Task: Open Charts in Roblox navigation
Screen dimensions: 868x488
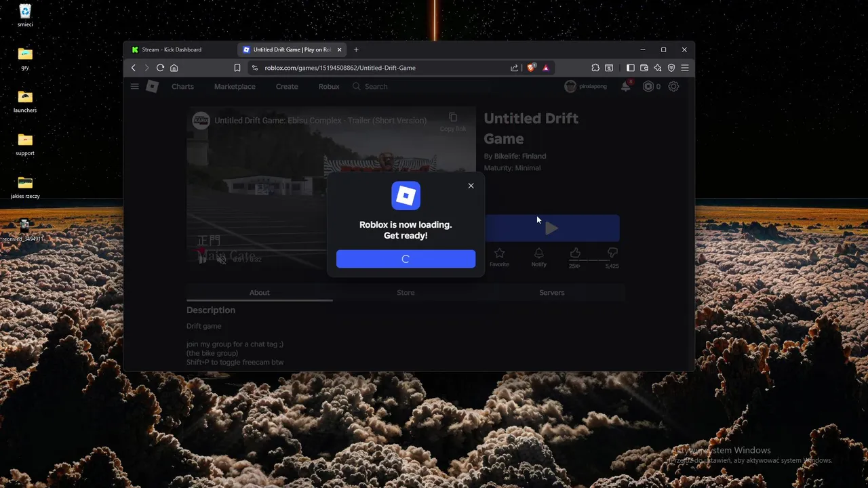Action: [182, 87]
